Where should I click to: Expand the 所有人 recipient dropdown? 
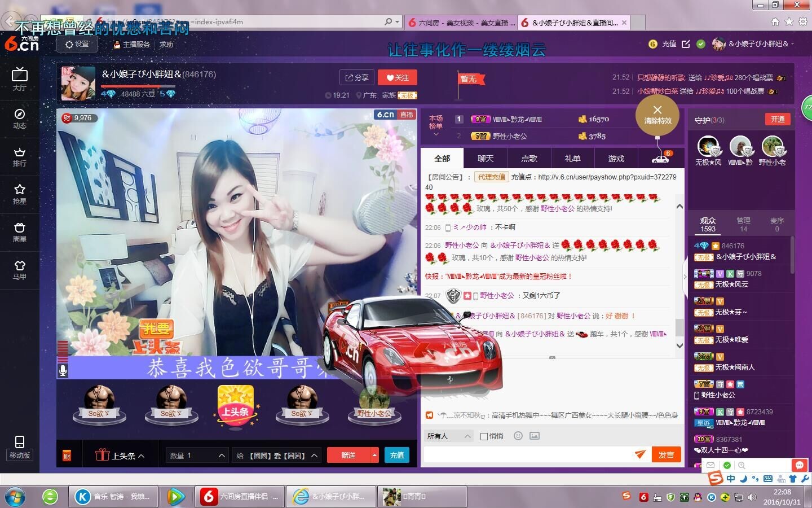coord(449,436)
